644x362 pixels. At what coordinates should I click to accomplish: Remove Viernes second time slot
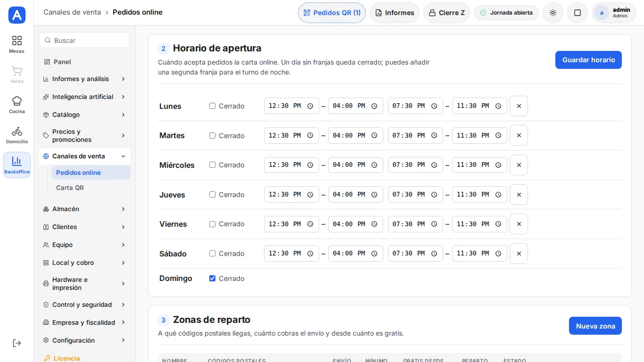pyautogui.click(x=519, y=224)
